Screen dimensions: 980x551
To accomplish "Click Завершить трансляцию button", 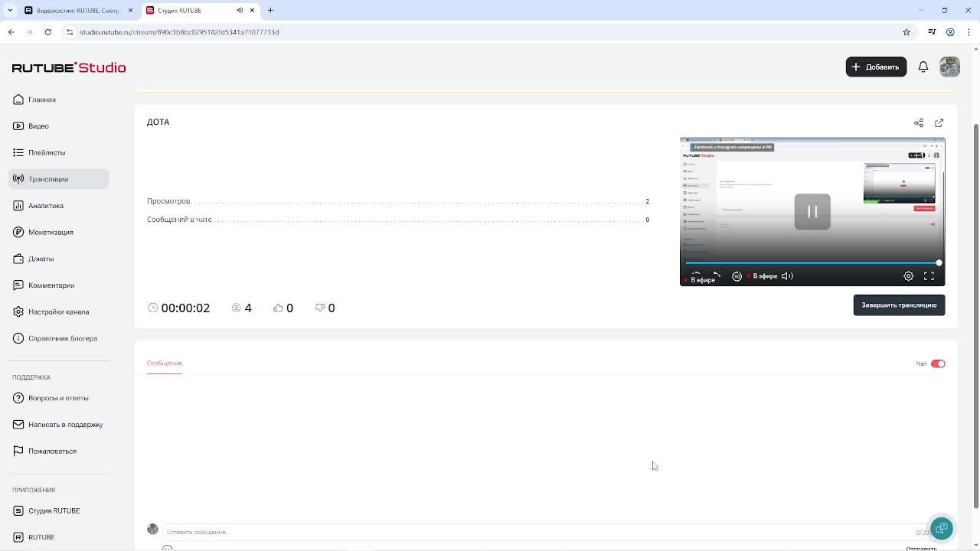I will pos(899,305).
